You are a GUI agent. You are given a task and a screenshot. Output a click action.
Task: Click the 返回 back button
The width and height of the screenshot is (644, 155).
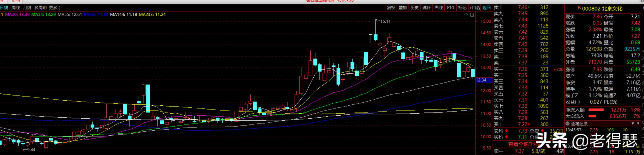486,8
